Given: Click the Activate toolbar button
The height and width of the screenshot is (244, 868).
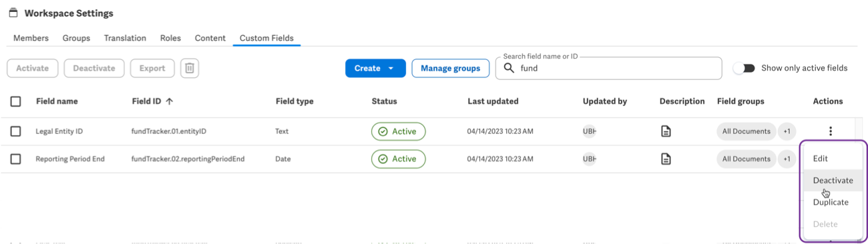Looking at the screenshot, I should point(33,68).
